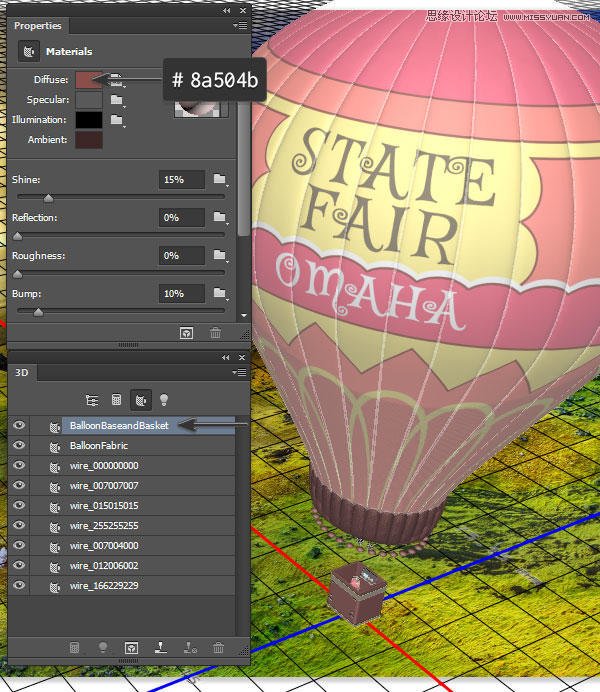Hide BalloonBaseandBasket with eye icon
This screenshot has height=692, width=600.
click(x=19, y=425)
